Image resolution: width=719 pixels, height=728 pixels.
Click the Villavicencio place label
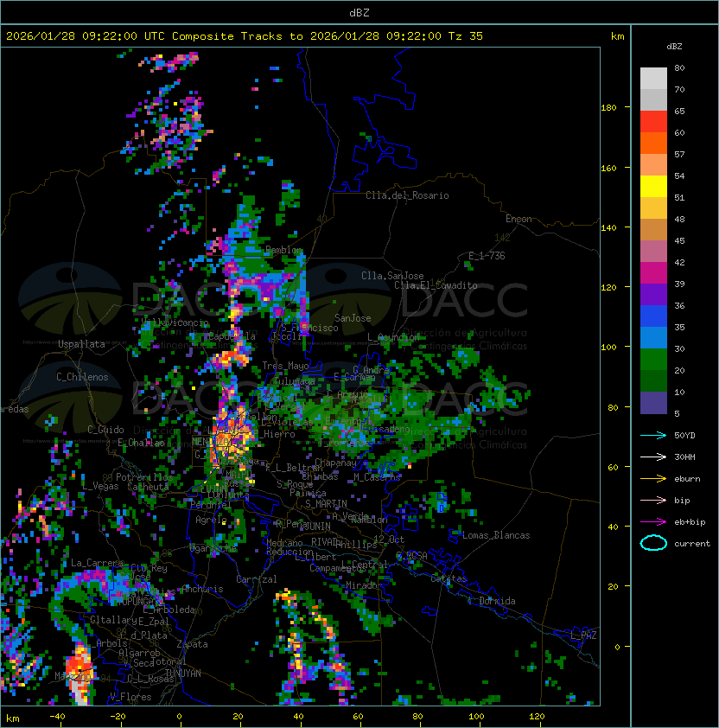(175, 322)
